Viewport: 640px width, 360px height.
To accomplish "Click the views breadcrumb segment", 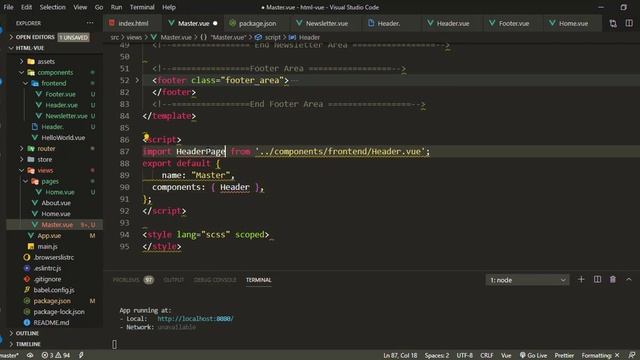I will click(x=134, y=37).
